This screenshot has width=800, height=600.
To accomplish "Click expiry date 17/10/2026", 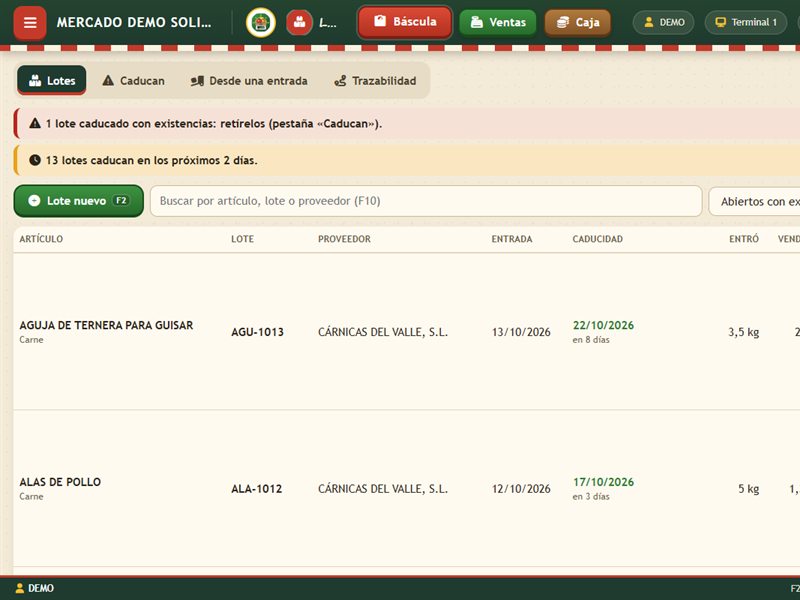I will pos(603,482).
